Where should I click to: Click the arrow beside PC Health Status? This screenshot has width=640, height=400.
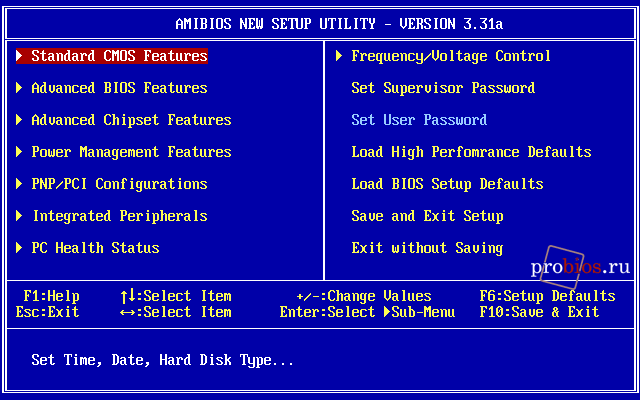[19, 248]
